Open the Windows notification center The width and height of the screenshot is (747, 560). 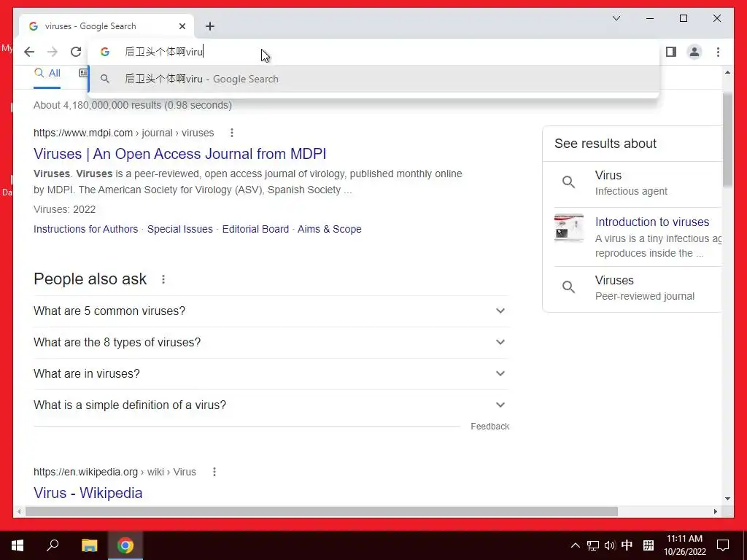723,545
